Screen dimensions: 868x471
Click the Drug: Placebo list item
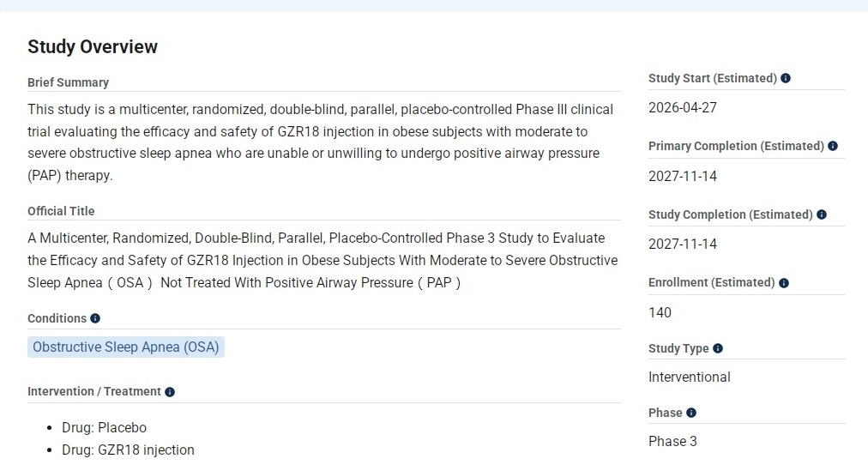[x=104, y=427]
